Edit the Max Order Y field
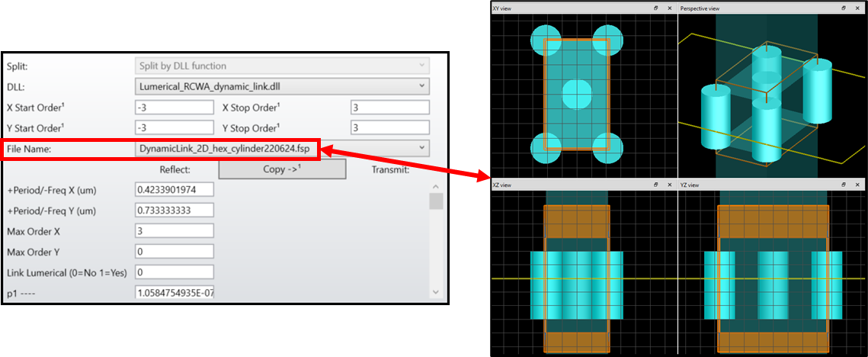868x357 pixels. (x=175, y=252)
